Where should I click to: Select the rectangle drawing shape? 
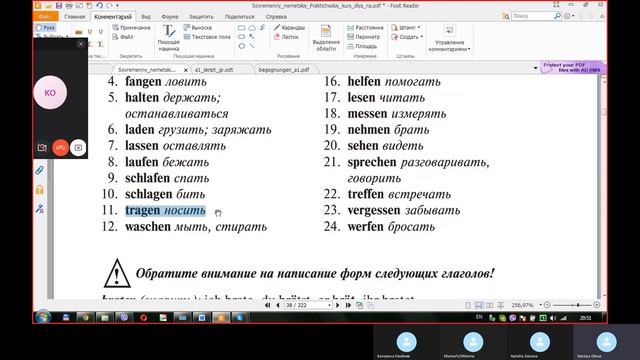242,28
